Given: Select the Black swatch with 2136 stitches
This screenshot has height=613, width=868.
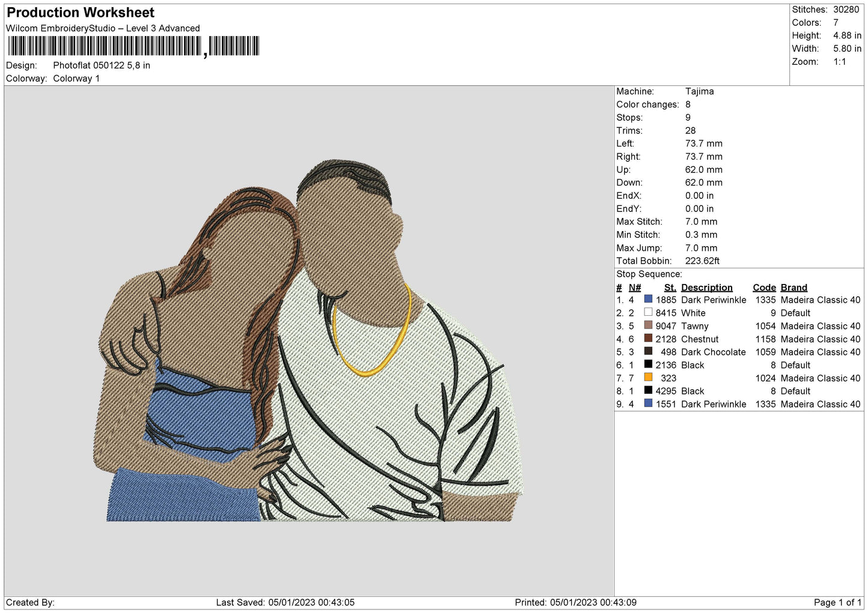Looking at the screenshot, I should pyautogui.click(x=648, y=364).
